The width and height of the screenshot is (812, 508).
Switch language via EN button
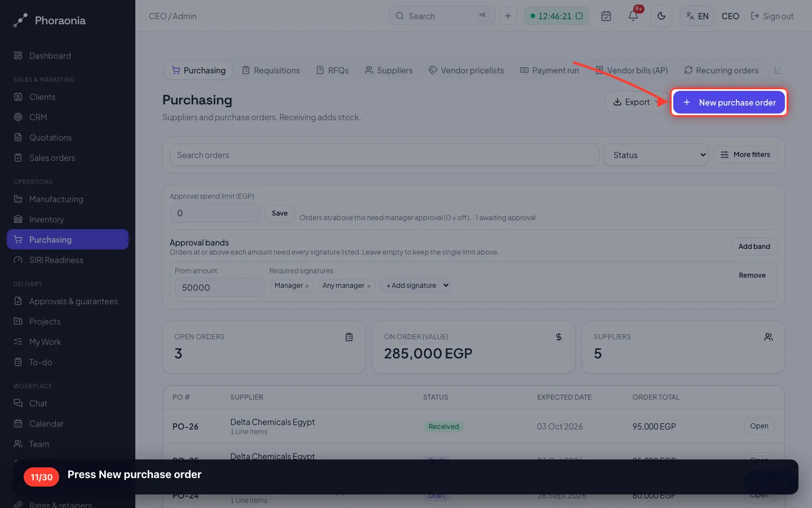click(x=698, y=16)
